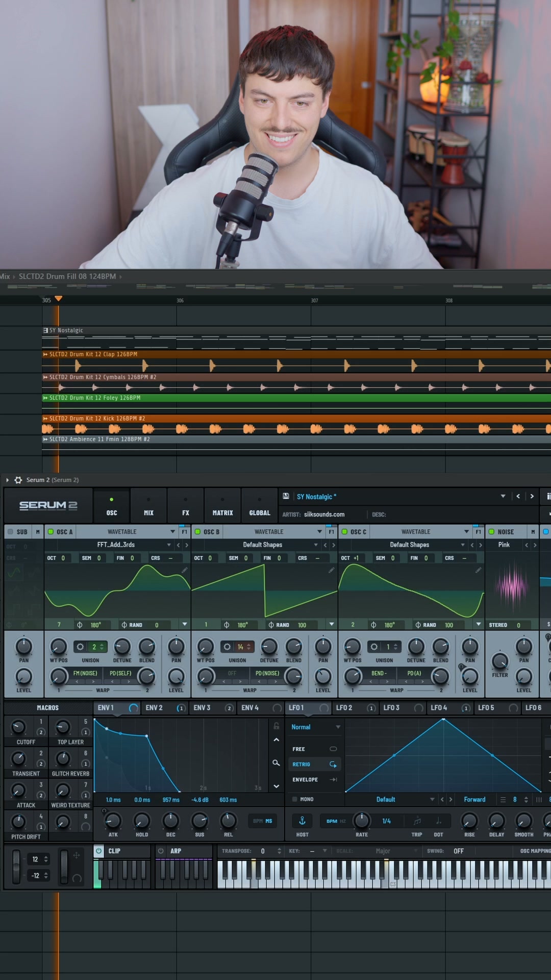Click OSC B F1 filter routing button
Screen dimensions: 551x980
331,531
